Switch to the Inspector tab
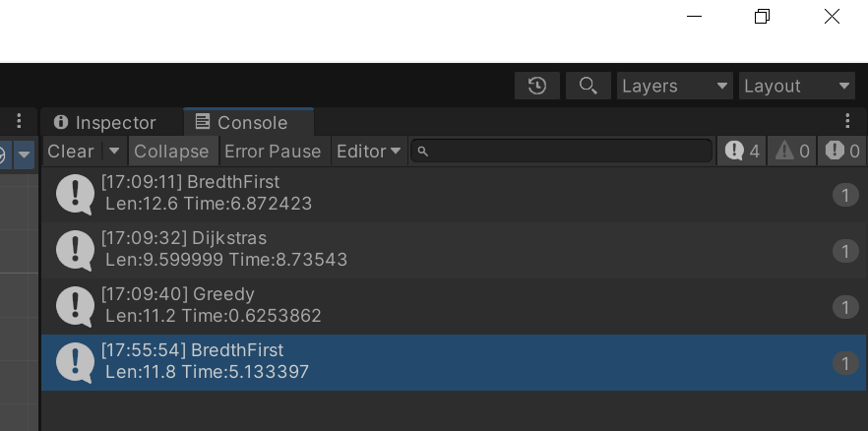Image resolution: width=868 pixels, height=431 pixels. coord(104,122)
